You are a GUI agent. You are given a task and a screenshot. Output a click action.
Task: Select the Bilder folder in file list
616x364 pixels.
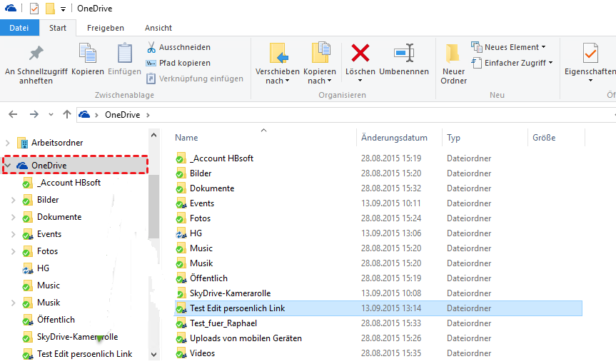pyautogui.click(x=201, y=173)
